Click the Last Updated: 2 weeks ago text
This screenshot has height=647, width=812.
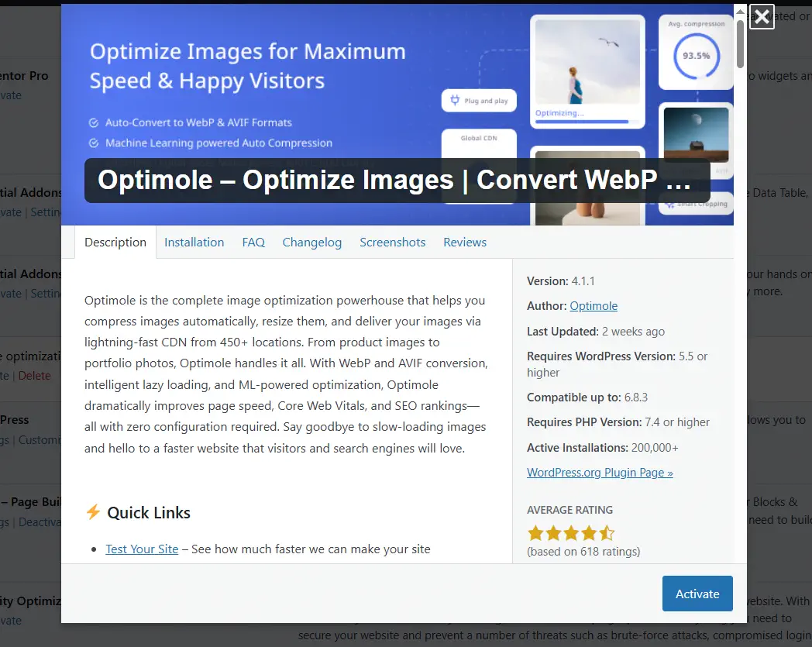click(596, 332)
